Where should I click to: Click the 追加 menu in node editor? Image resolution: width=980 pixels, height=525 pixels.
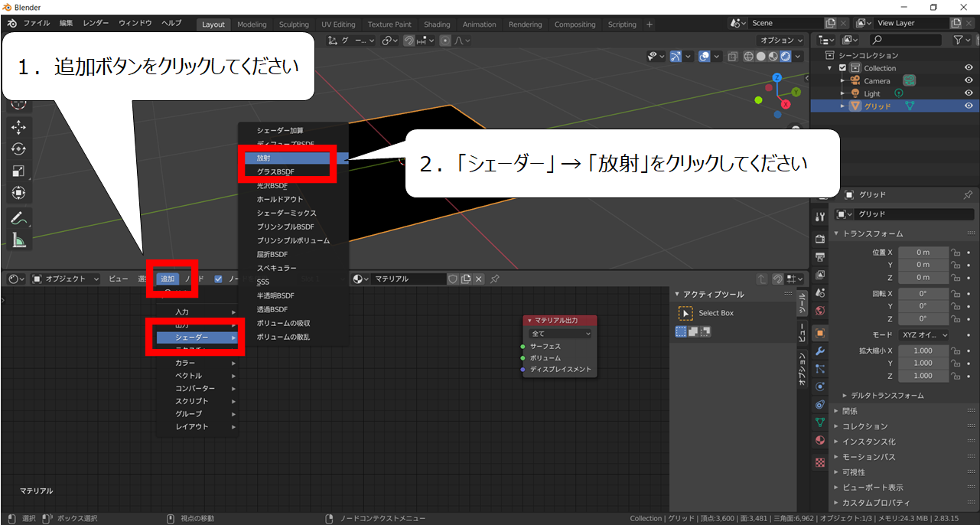(168, 279)
